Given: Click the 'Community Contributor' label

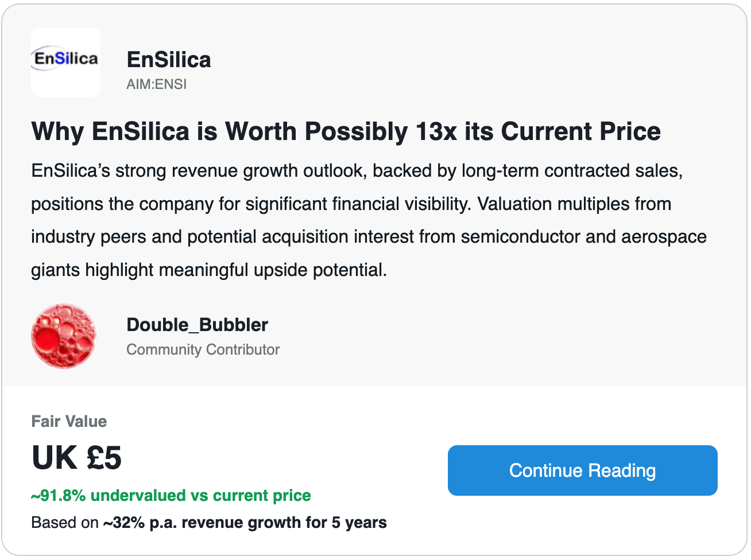Looking at the screenshot, I should pyautogui.click(x=203, y=349).
